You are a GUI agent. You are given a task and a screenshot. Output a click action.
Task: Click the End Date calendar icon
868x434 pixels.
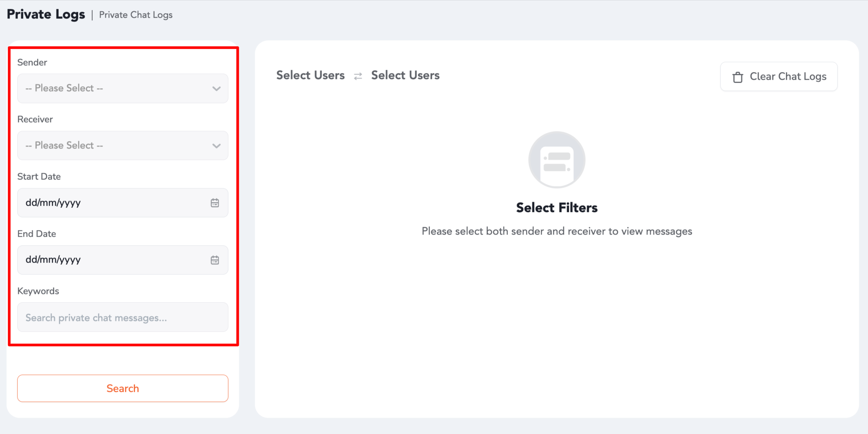point(215,260)
